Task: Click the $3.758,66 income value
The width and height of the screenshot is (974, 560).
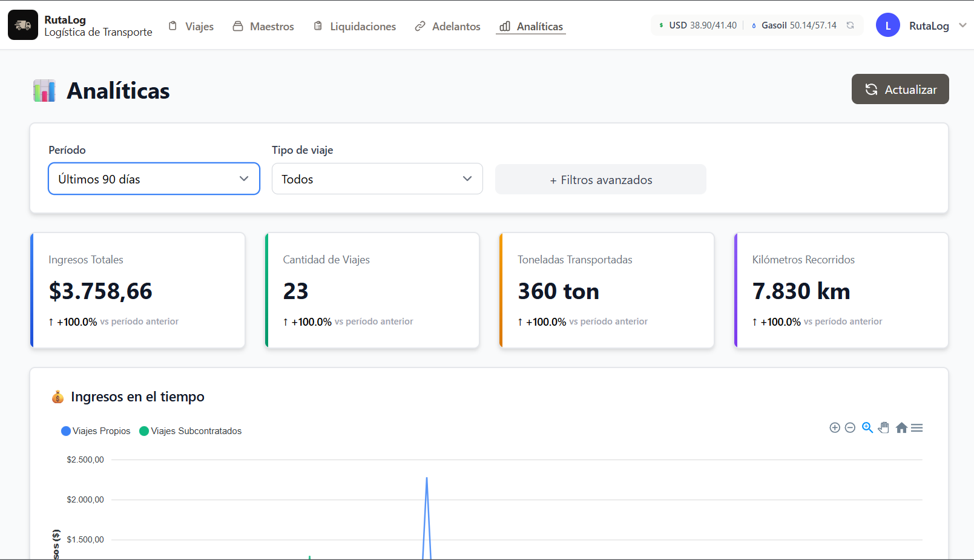Action: click(x=100, y=291)
